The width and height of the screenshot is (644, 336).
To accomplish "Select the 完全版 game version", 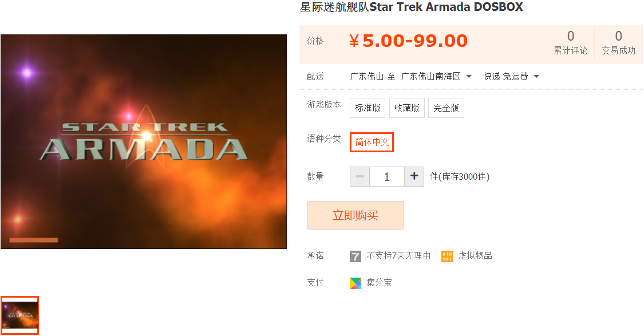I will pos(446,108).
